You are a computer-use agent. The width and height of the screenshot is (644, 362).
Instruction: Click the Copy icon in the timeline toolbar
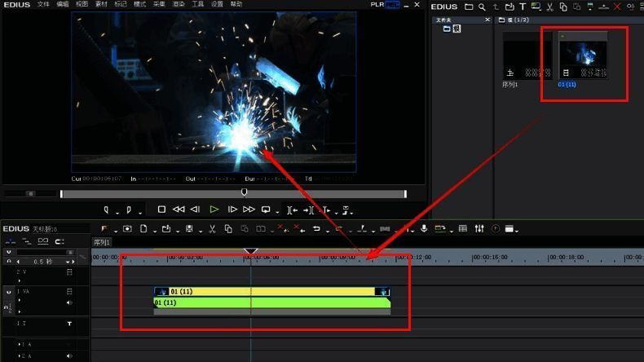point(228,229)
